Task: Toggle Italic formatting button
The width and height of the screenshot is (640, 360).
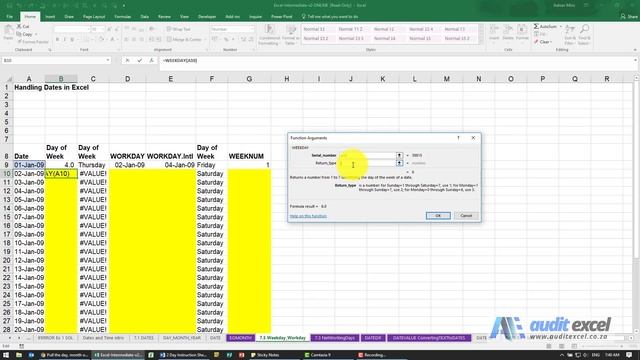Action: pyautogui.click(x=64, y=40)
